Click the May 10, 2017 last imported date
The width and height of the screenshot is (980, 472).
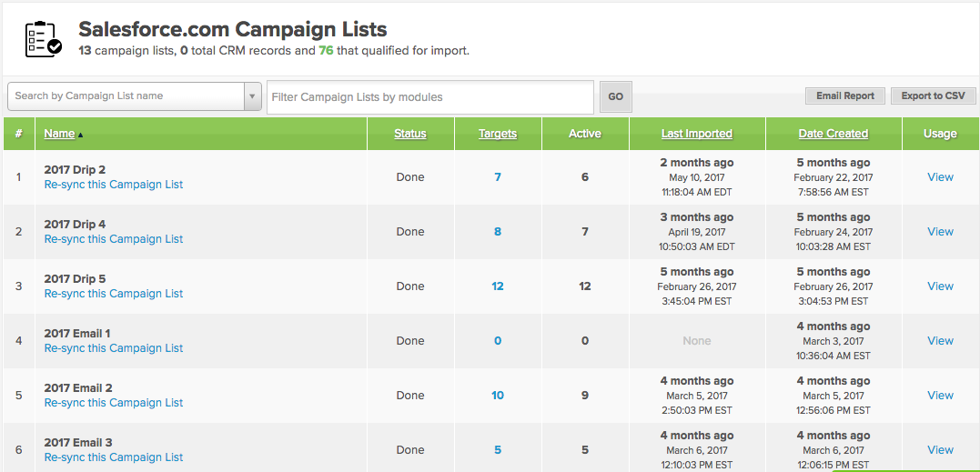[x=697, y=178]
